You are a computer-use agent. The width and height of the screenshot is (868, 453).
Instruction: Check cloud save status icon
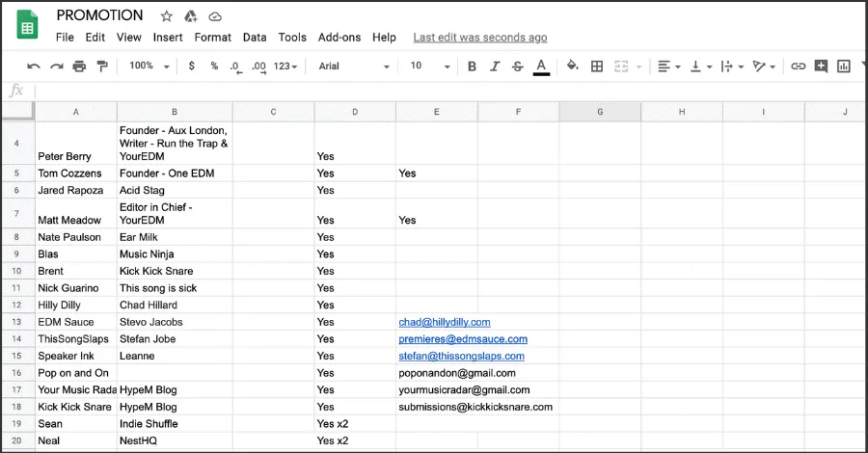(215, 16)
